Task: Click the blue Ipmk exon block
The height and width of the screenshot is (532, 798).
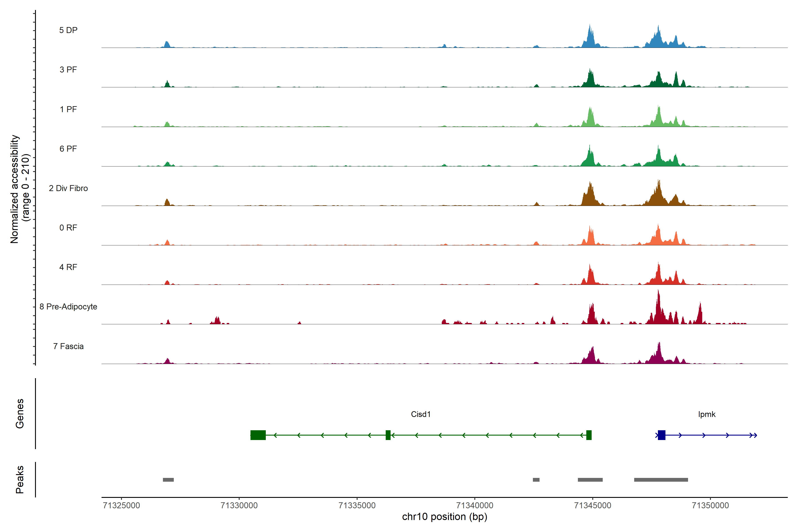Action: [661, 435]
